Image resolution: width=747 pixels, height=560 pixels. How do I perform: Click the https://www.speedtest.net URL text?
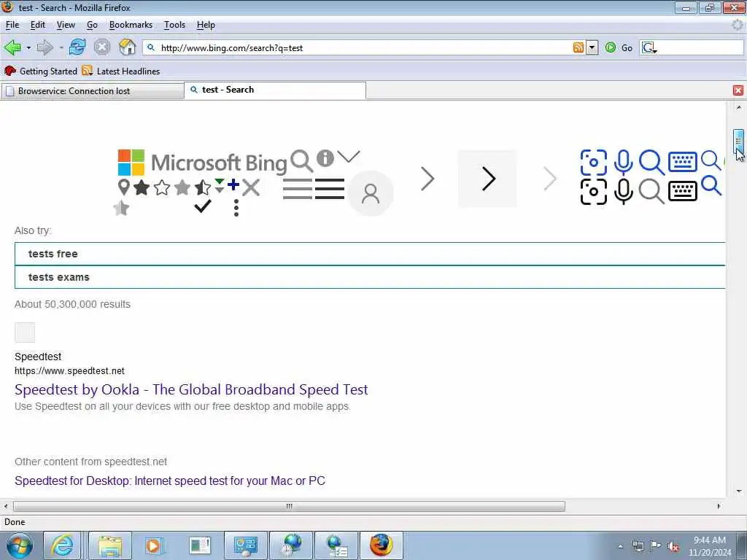[x=69, y=371]
